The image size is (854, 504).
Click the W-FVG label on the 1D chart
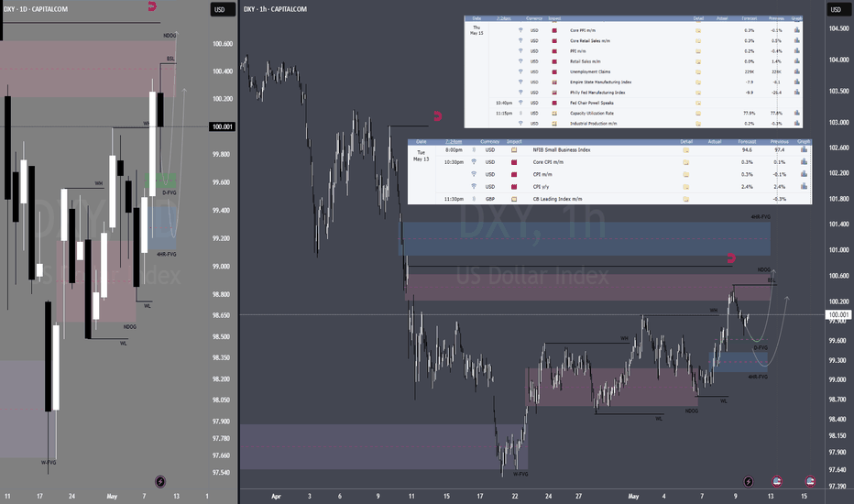[x=49, y=463]
